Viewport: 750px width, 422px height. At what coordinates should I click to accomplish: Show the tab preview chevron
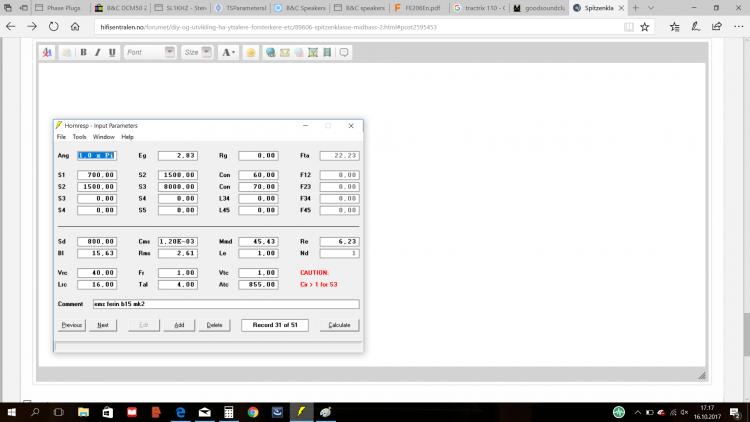[x=651, y=8]
